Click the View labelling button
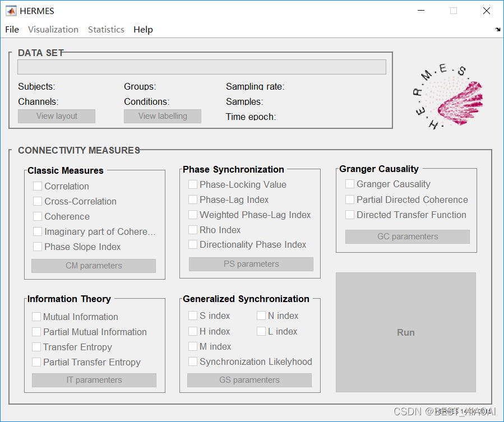Screen dimensions: 504x422 coord(163,116)
